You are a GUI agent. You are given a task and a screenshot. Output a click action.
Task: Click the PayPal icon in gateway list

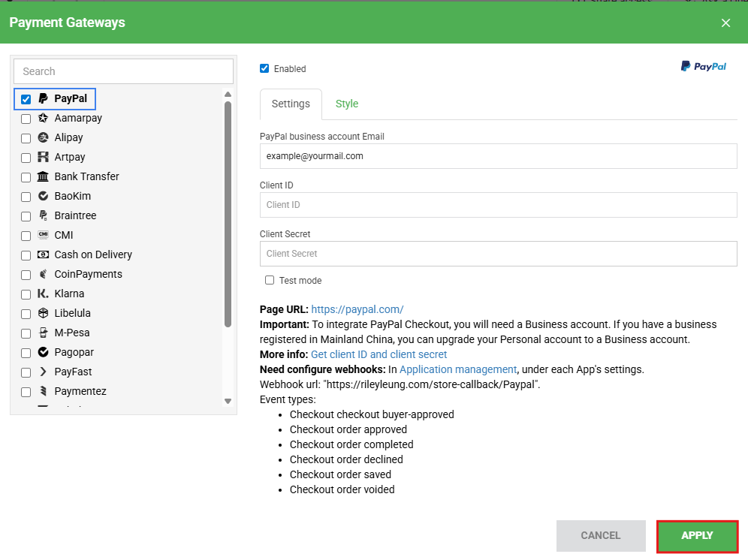pyautogui.click(x=43, y=98)
